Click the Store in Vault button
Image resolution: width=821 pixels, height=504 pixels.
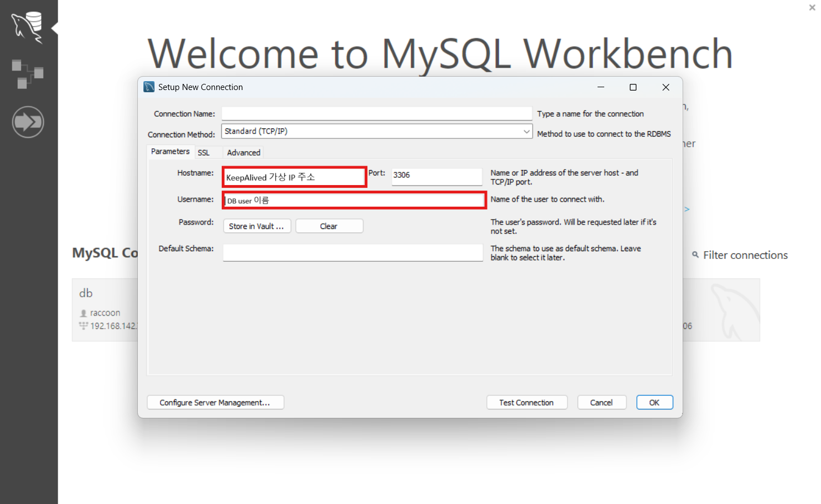[x=257, y=226]
